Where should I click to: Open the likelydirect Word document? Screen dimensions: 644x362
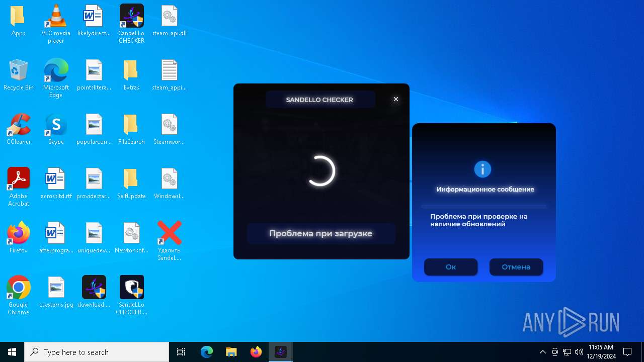pos(94,21)
